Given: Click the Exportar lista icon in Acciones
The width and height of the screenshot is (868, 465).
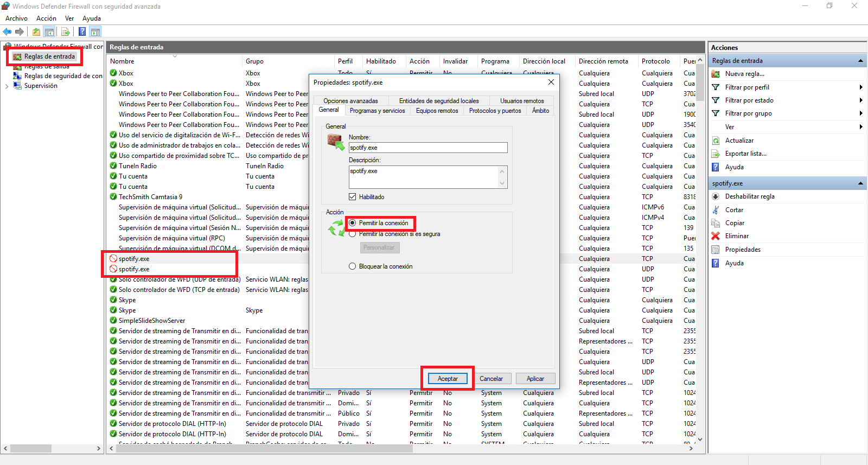Looking at the screenshot, I should click(x=716, y=154).
